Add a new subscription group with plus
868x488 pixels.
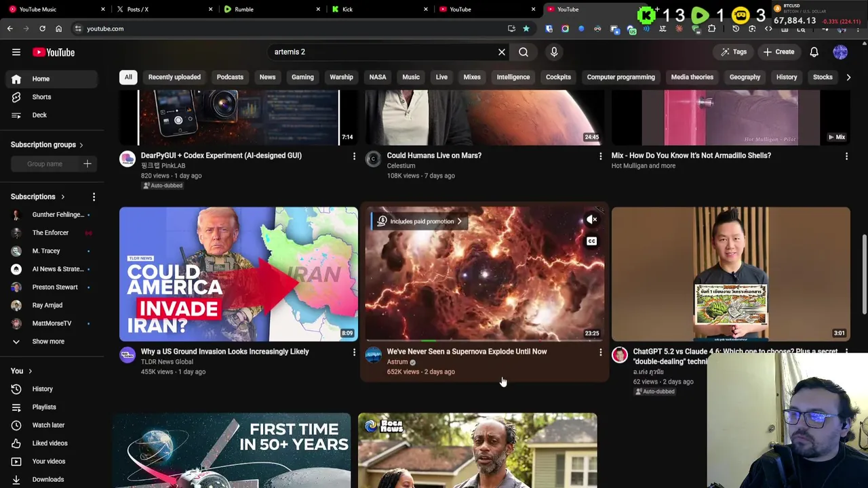87,164
